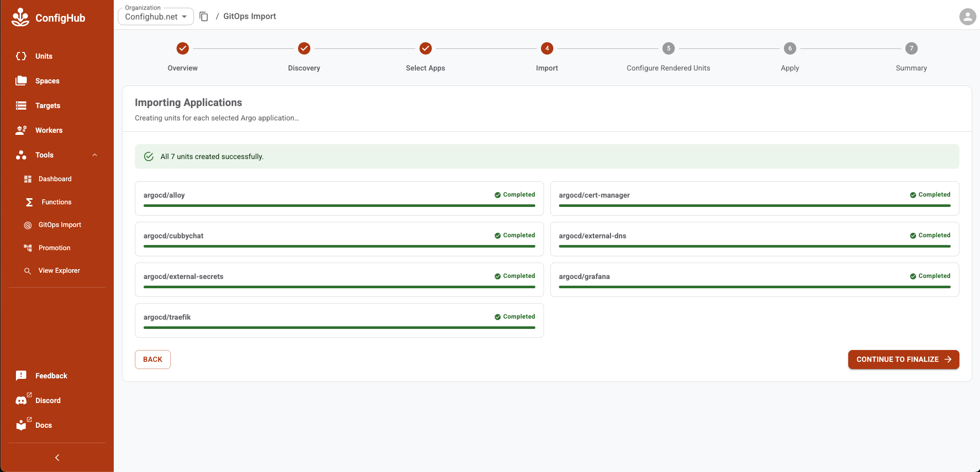Click the argocd/alloy progress bar
Image resolution: width=980 pixels, height=472 pixels.
coord(339,205)
